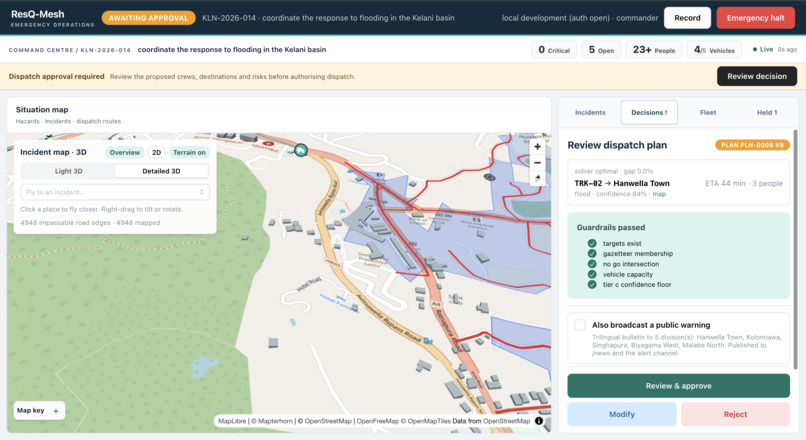This screenshot has width=806, height=440.
Task: Click ETA 44 min · 3 people text
Action: click(744, 184)
